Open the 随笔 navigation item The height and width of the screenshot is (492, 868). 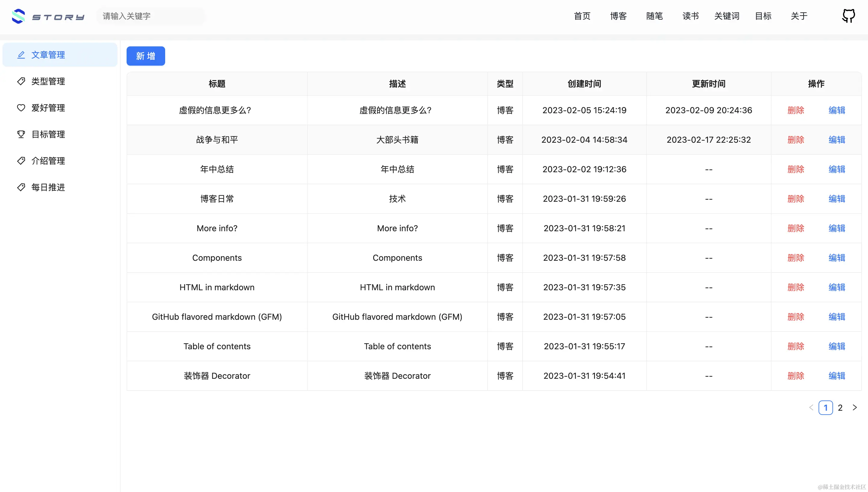click(x=654, y=16)
